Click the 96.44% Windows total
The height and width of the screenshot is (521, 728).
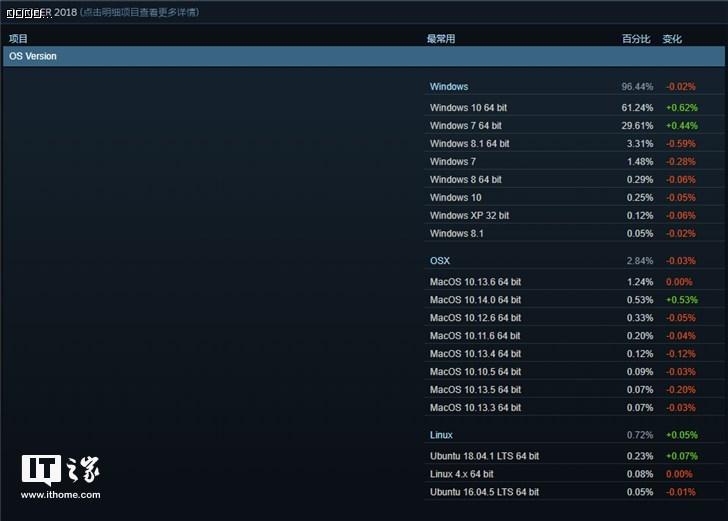(x=637, y=86)
